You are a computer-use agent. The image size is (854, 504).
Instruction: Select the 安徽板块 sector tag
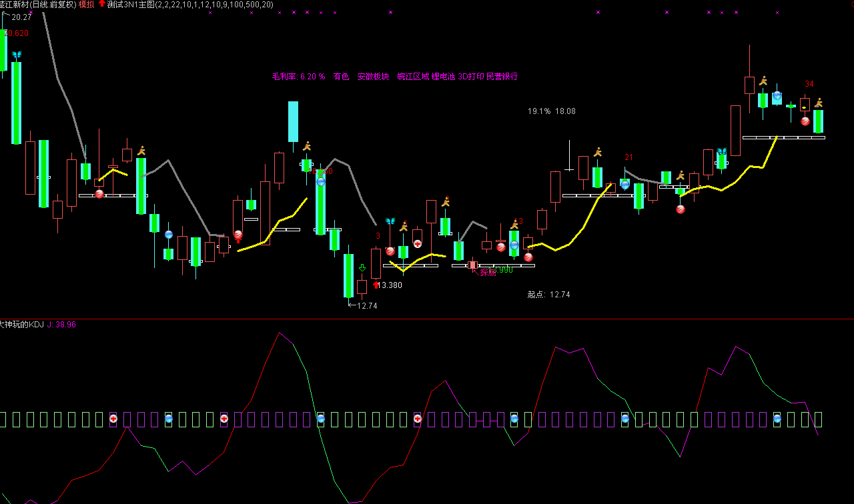[373, 77]
